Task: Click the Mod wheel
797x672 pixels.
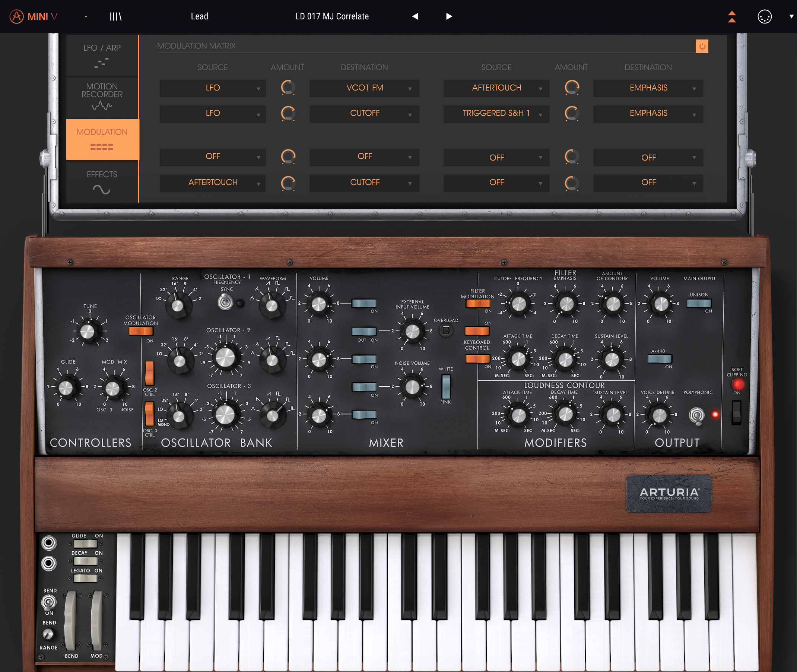Action: pos(96,620)
